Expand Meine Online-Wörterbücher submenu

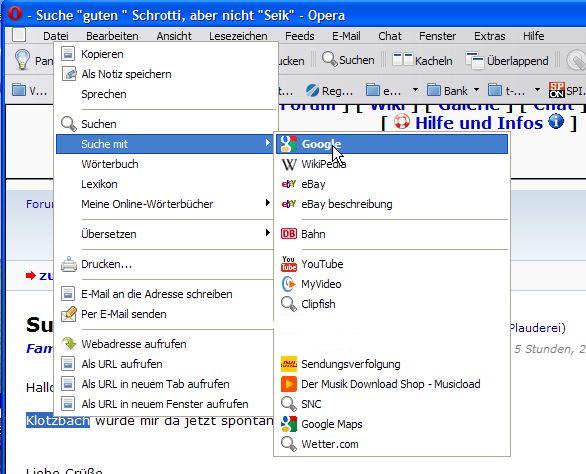[x=164, y=204]
